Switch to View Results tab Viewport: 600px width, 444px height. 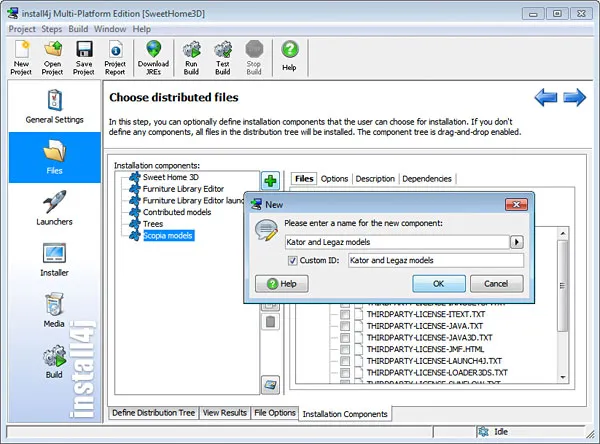tap(225, 413)
